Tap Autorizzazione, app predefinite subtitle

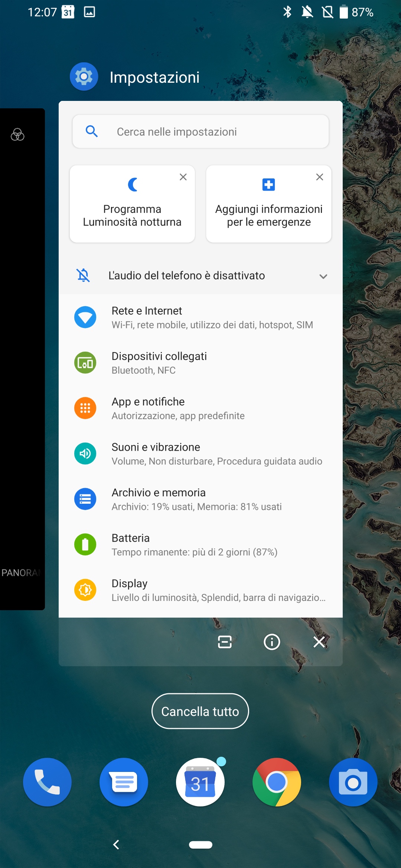[178, 416]
